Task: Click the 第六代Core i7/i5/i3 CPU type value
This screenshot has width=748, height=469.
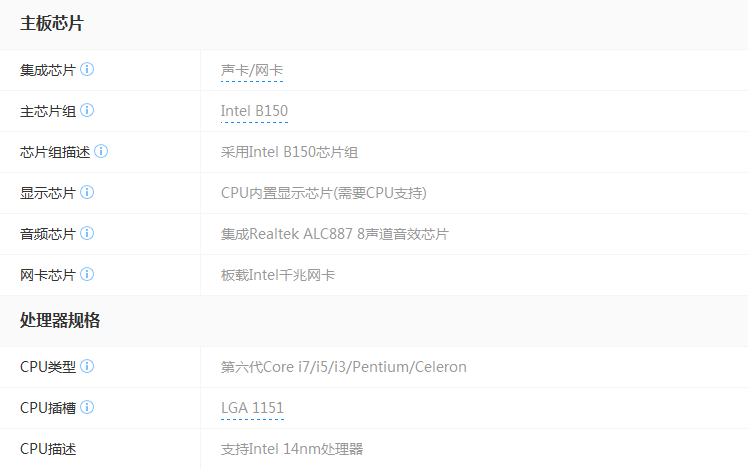Action: [343, 367]
